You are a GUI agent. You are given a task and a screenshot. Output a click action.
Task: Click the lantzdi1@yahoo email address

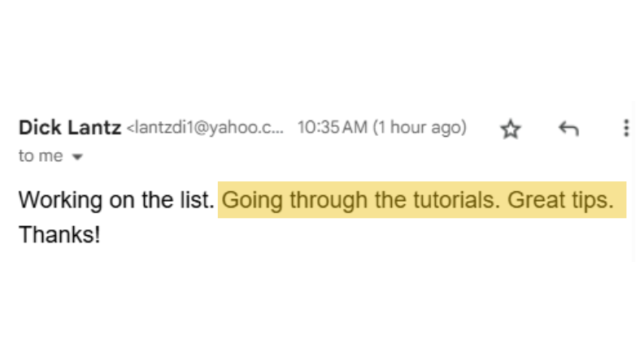207,129
